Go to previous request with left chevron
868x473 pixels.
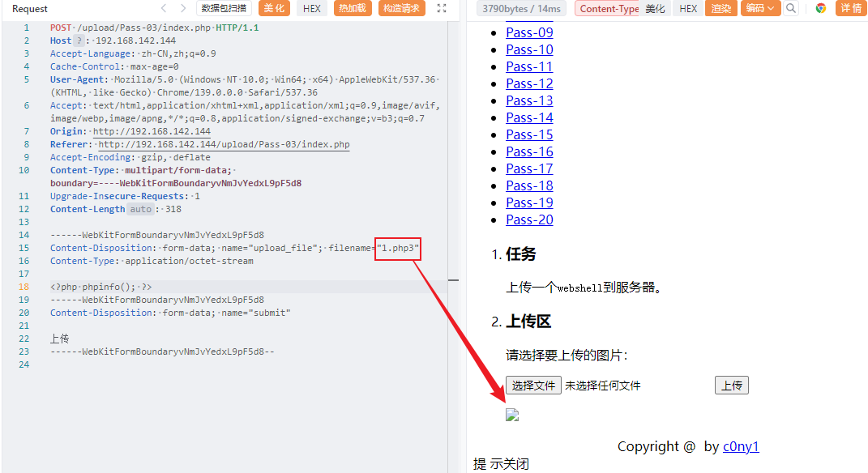(163, 8)
